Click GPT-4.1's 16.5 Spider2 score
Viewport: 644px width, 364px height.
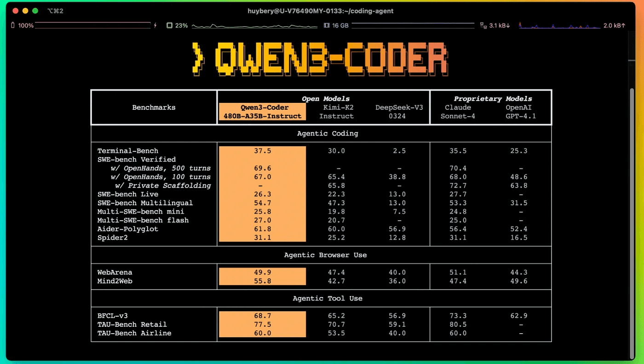click(x=519, y=238)
